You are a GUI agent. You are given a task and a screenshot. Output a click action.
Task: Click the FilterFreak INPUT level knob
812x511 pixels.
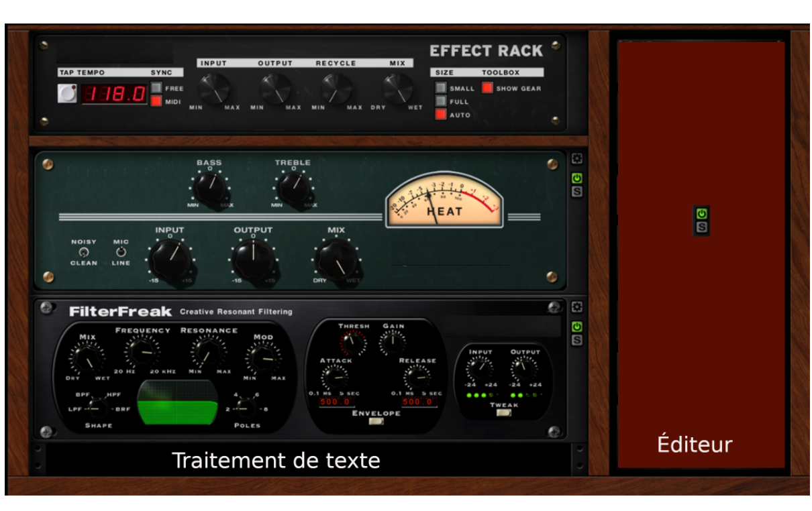[480, 369]
